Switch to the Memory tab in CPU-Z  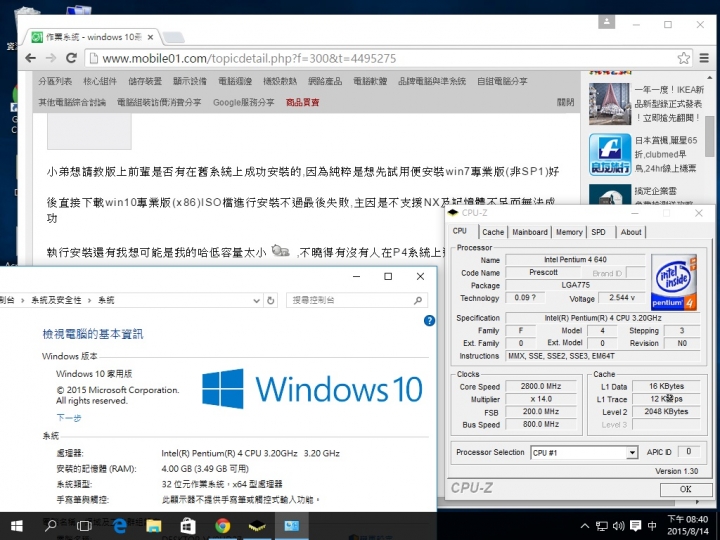pos(569,232)
